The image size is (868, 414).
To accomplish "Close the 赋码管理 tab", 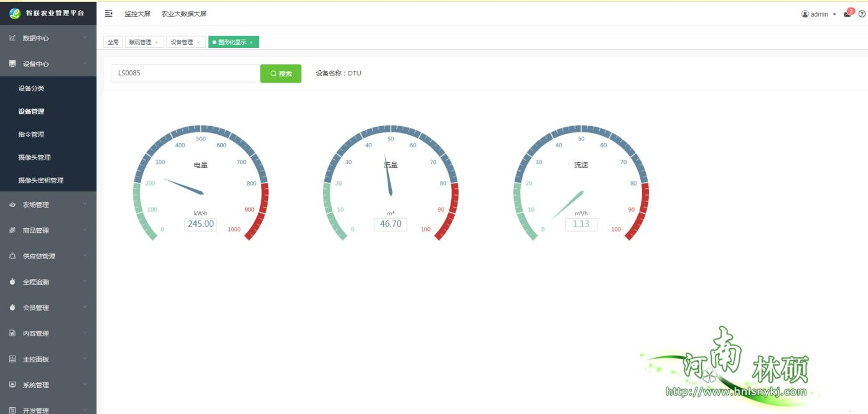I will (x=156, y=42).
